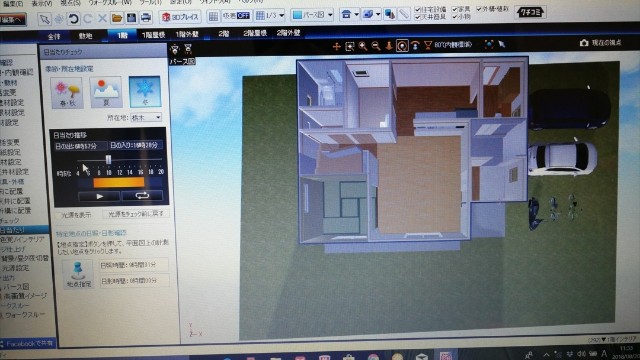Open the 所在地 location dropdown
Viewport: 640px width, 360px height.
click(x=146, y=118)
